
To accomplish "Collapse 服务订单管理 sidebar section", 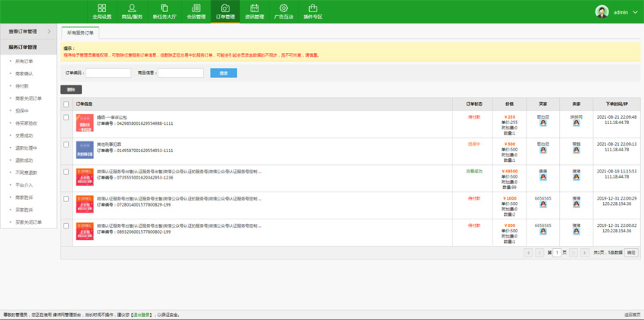I will coord(28,47).
